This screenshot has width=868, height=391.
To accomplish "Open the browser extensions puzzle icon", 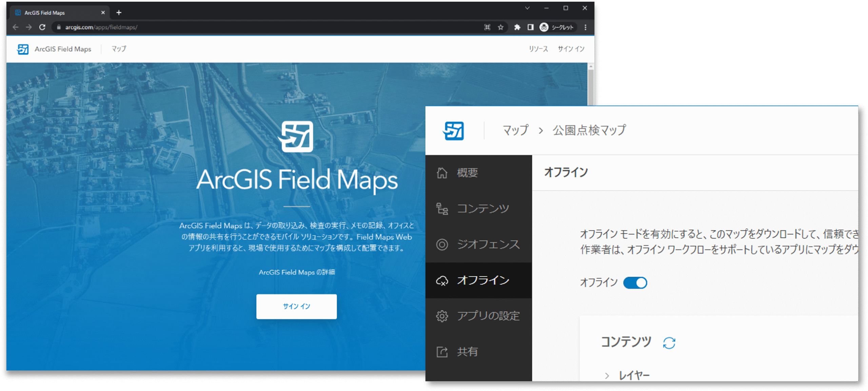I will (x=517, y=27).
